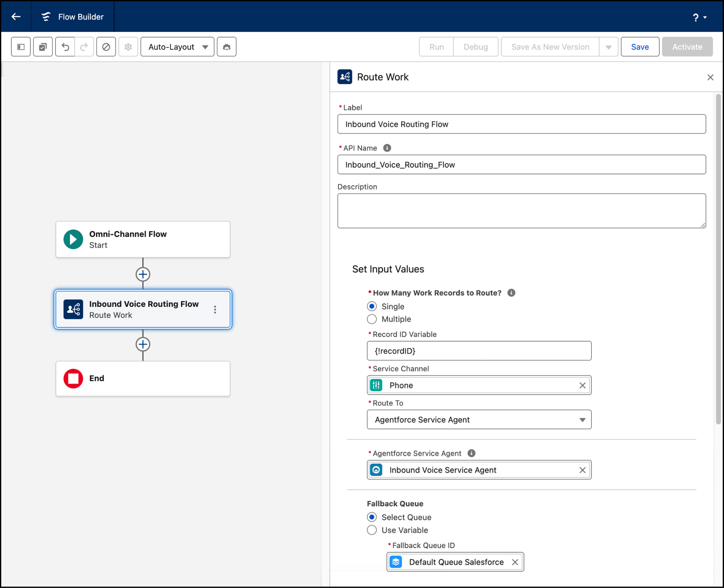Click the Default Queue Salesforce queue icon

[396, 561]
